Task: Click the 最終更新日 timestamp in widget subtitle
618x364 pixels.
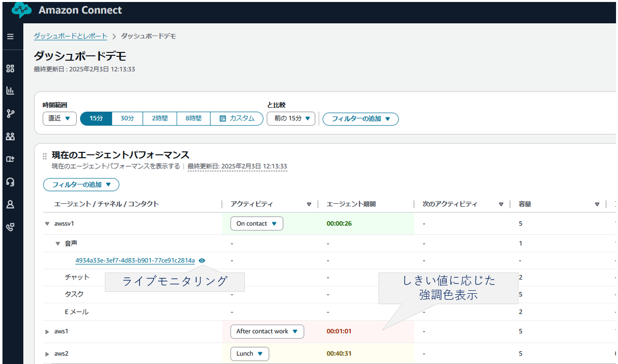Action: coord(238,167)
